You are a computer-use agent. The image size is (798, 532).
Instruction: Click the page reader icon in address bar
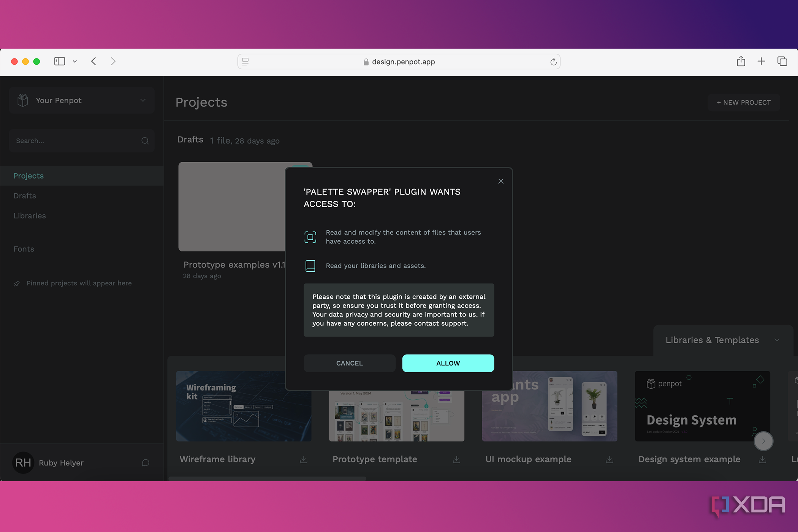[x=245, y=62]
